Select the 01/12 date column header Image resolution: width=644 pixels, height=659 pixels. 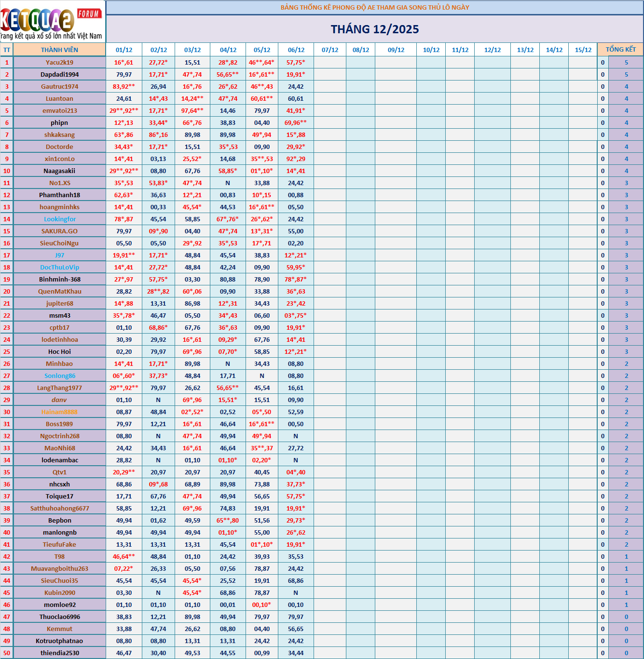[124, 50]
